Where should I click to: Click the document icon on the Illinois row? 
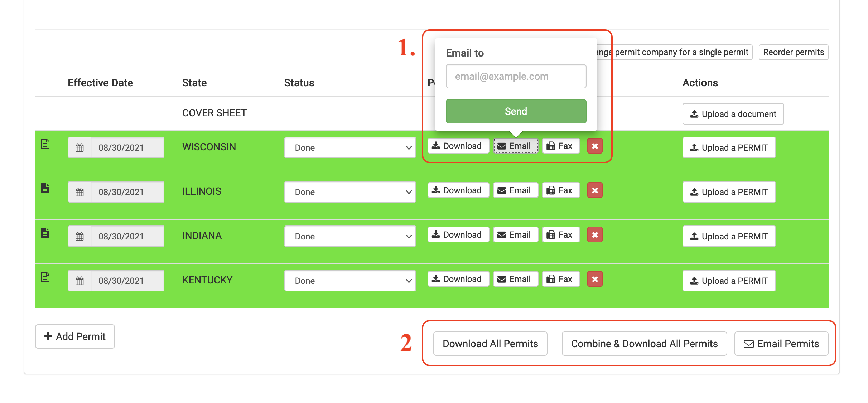45,189
